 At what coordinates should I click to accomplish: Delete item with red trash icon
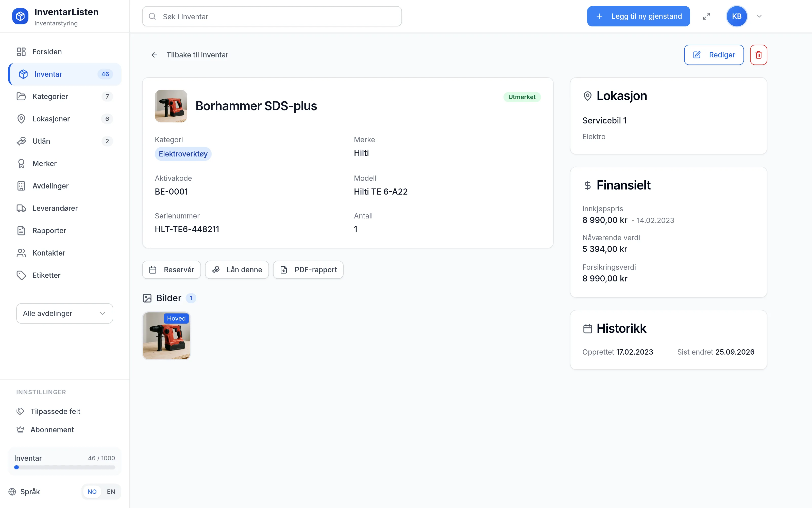pyautogui.click(x=758, y=55)
